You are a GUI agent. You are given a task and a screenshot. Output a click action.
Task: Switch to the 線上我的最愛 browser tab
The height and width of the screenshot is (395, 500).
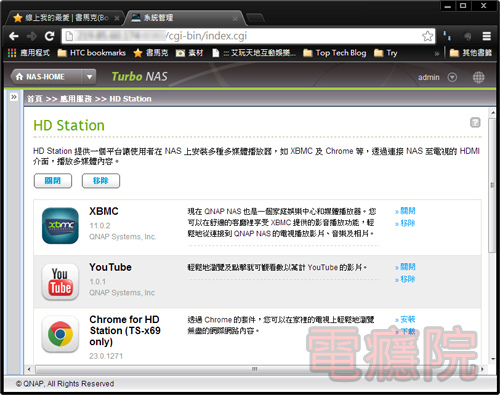(x=65, y=18)
